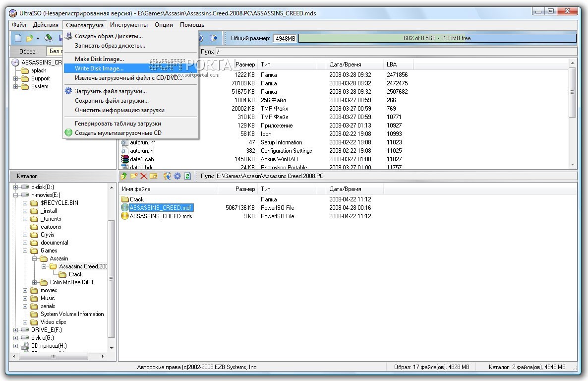Click green disc icon beside Создать мультизагрузочные CD

point(68,132)
